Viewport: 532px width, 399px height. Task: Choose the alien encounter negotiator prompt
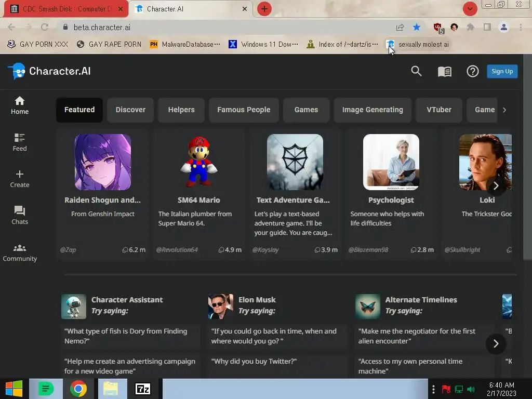point(424,336)
